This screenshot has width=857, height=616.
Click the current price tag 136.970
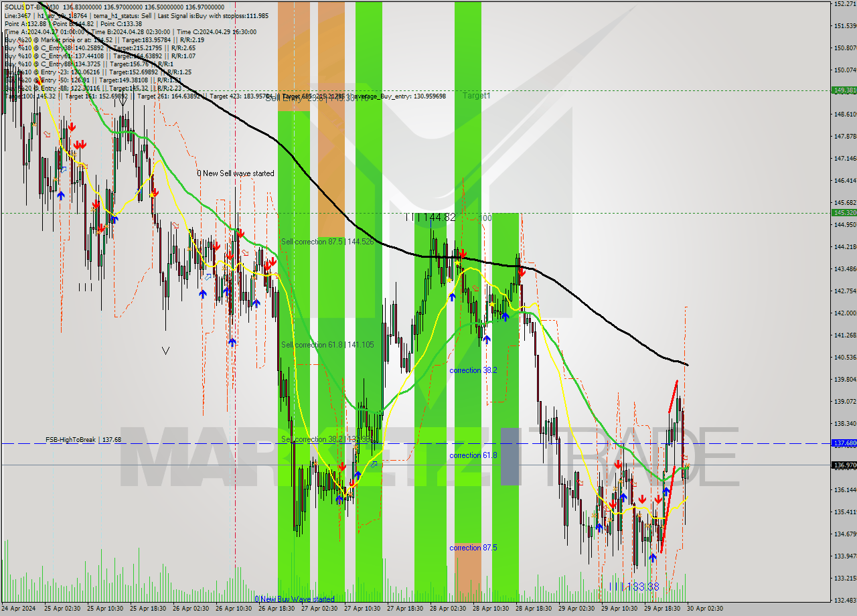(x=844, y=465)
